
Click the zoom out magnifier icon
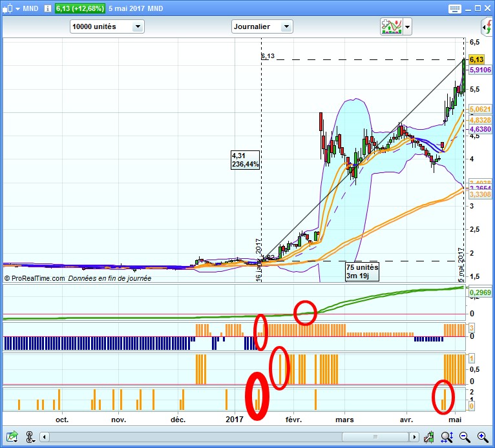[465, 437]
